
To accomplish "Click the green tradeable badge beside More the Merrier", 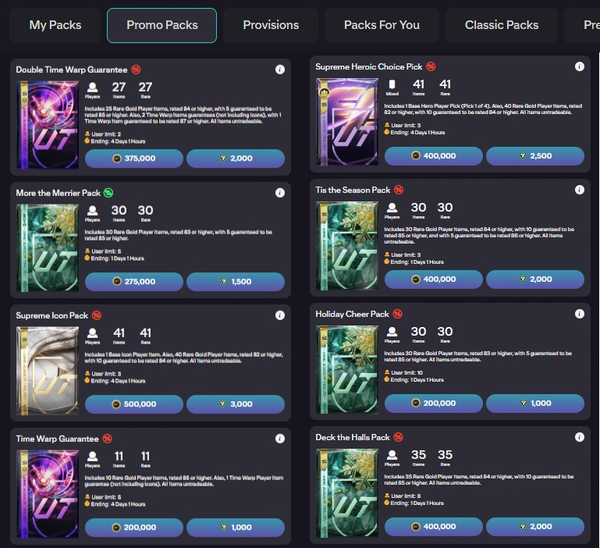I will (107, 191).
